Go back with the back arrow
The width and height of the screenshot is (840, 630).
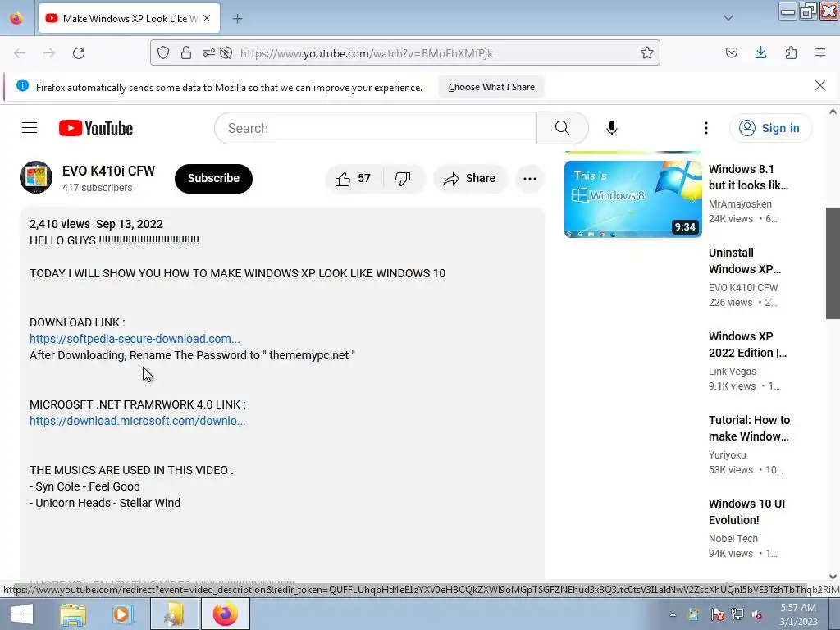point(20,53)
